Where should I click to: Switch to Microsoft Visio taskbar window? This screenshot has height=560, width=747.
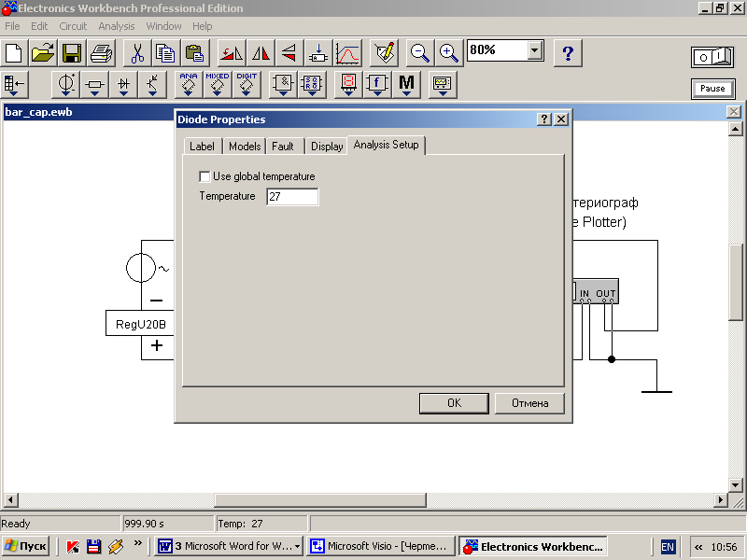380,546
